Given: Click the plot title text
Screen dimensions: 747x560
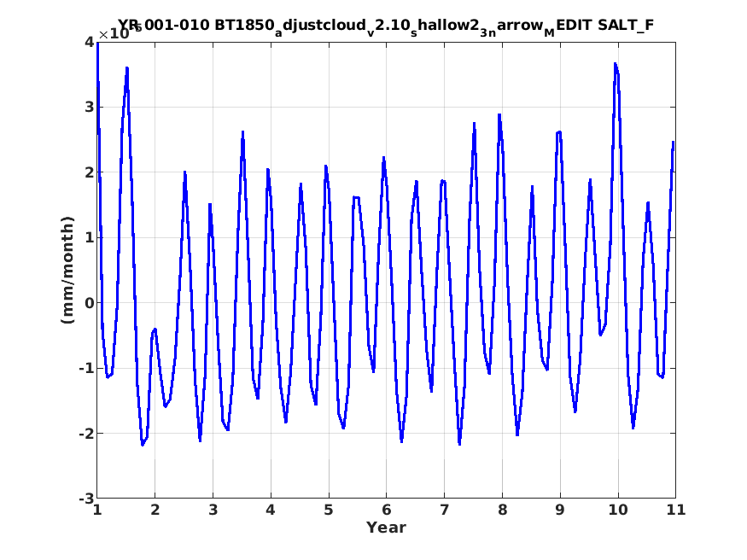Looking at the screenshot, I should pos(385,26).
